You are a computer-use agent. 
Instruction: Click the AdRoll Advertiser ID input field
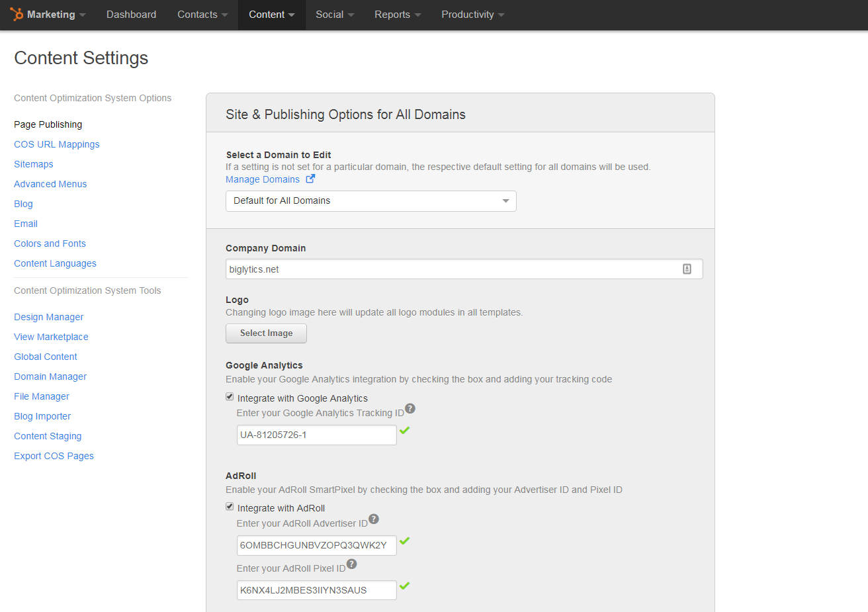point(316,545)
